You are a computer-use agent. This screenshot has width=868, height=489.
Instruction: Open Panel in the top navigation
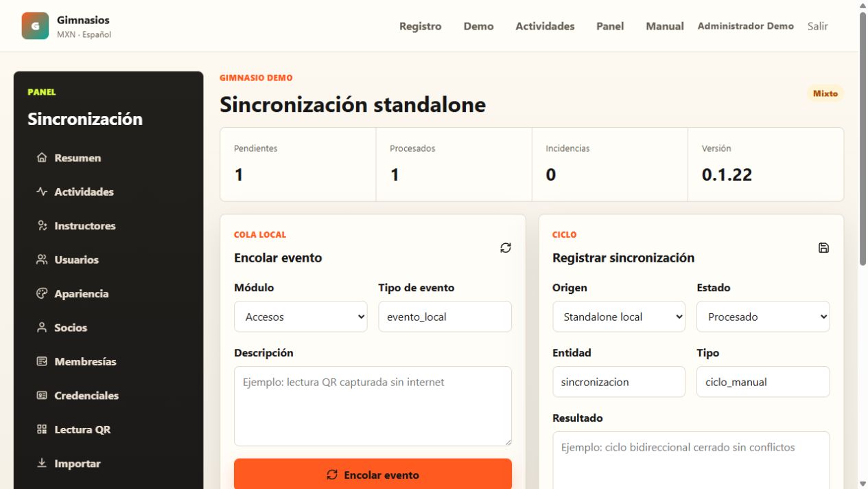tap(610, 26)
